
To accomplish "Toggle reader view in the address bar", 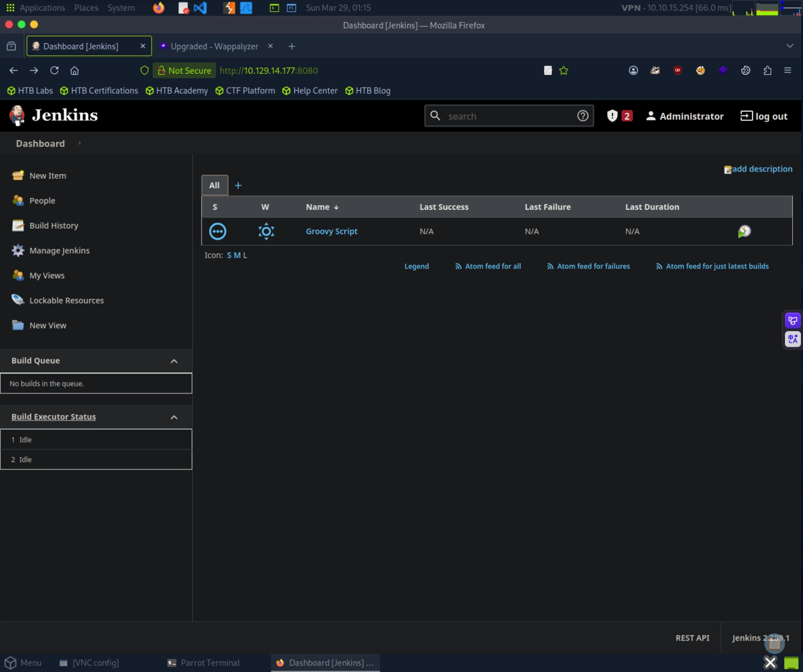I will [548, 71].
